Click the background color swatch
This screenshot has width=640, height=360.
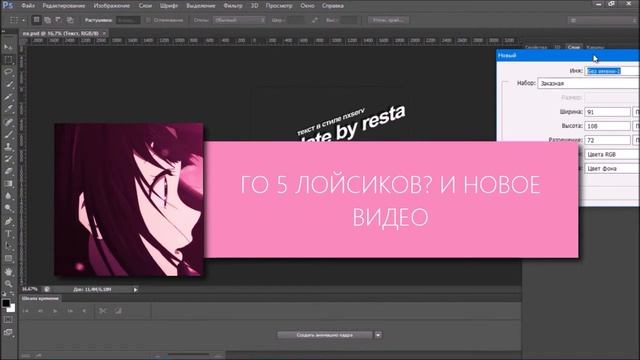12,309
